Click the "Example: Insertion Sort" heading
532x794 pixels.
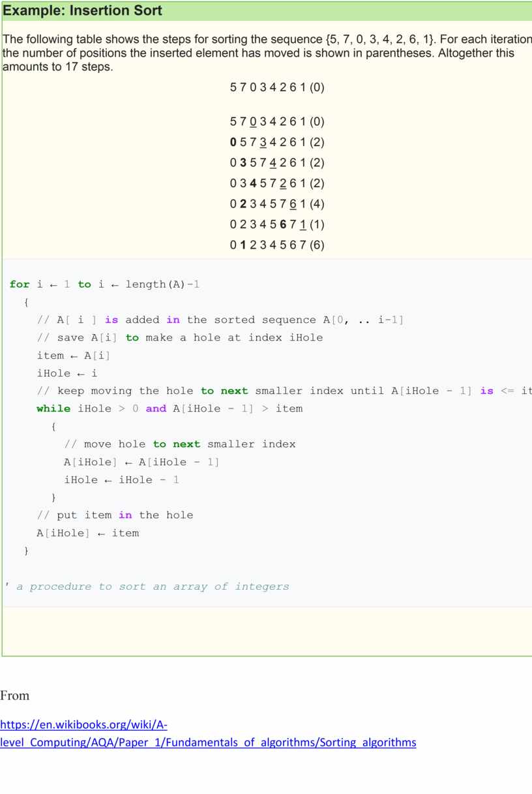click(83, 11)
